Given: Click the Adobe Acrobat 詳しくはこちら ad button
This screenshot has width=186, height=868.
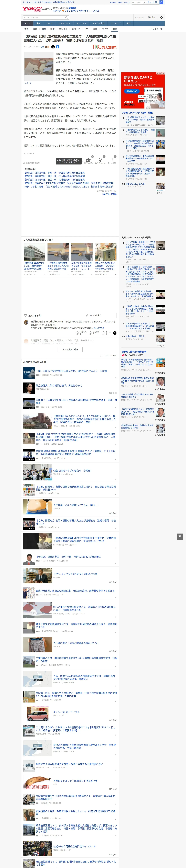Looking at the screenshot, I should click(132, 91).
